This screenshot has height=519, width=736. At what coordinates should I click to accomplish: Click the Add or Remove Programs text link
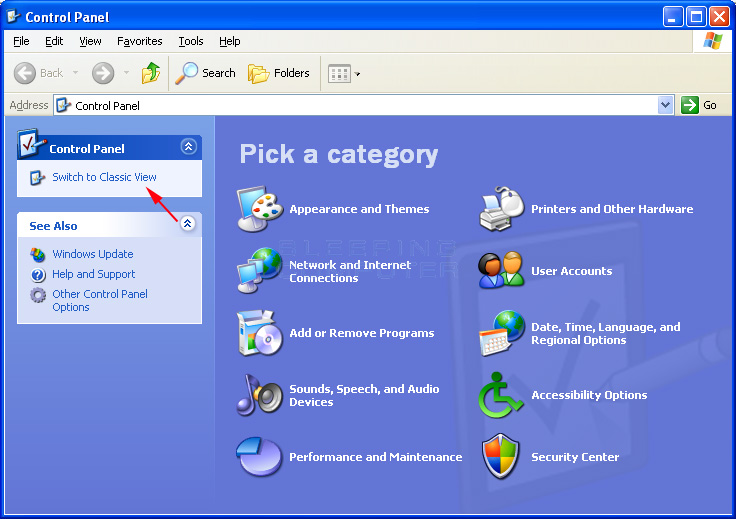coord(362,333)
